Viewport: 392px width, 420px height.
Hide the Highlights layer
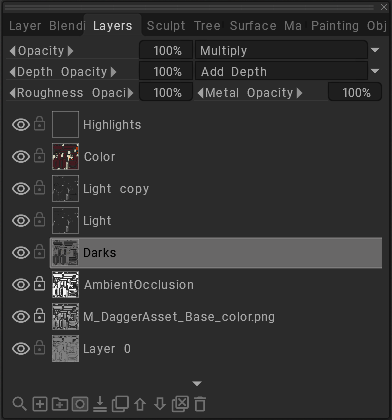(x=21, y=125)
